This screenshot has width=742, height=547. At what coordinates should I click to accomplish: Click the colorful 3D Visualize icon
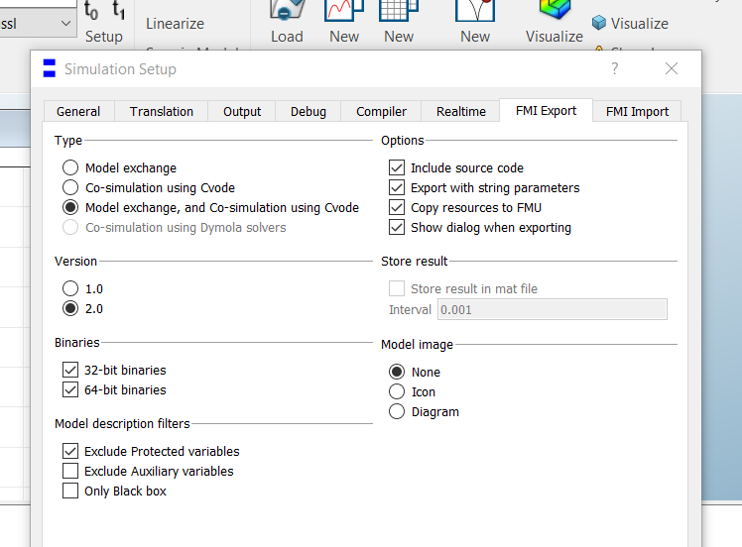pyautogui.click(x=555, y=9)
